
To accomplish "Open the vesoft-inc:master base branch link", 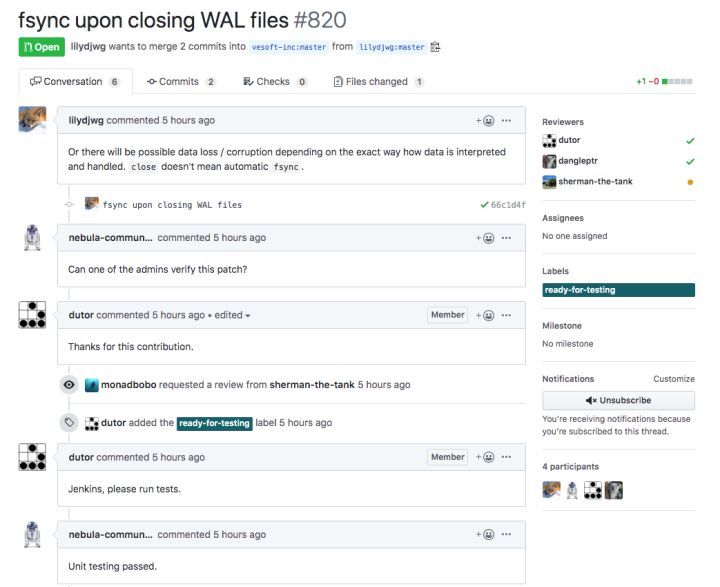I will click(x=289, y=47).
